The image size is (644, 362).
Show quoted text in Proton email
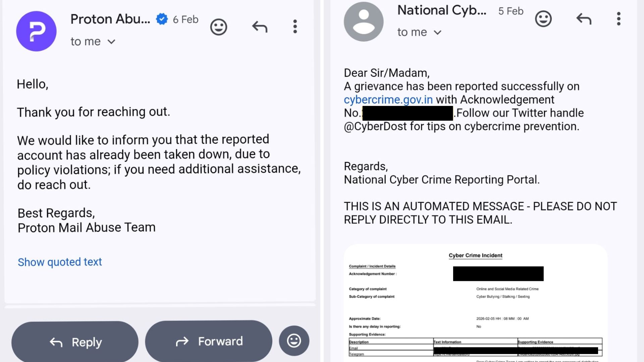pos(60,262)
